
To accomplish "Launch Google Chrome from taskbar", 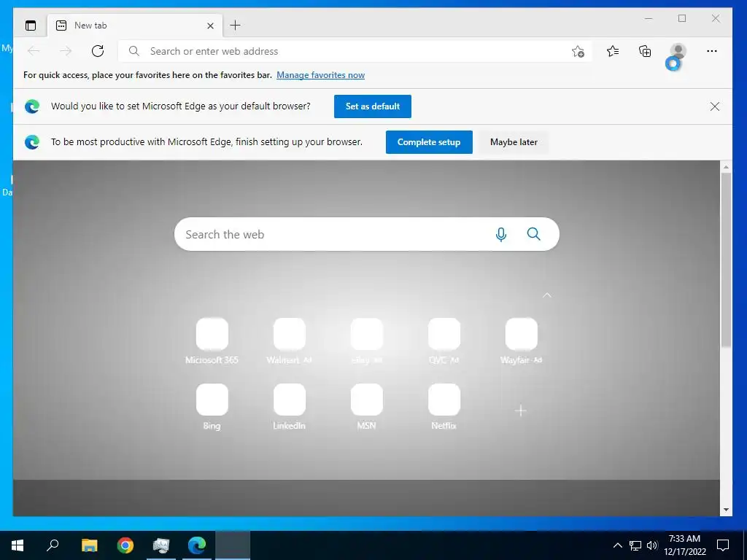I will [x=125, y=545].
